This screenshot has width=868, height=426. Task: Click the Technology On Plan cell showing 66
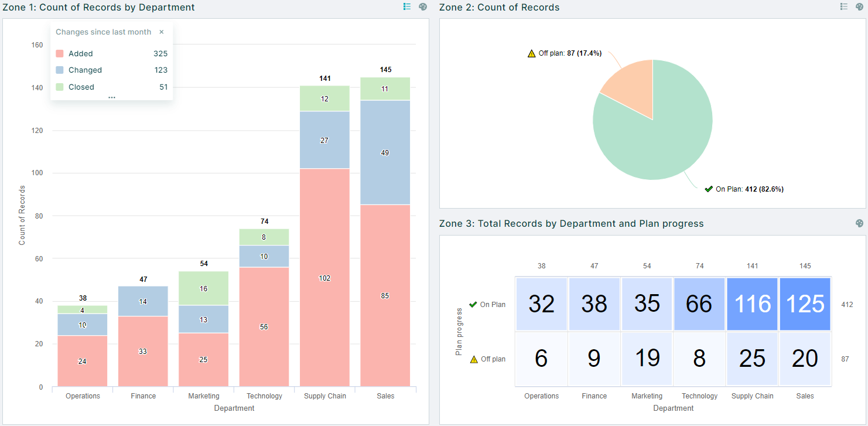(699, 304)
